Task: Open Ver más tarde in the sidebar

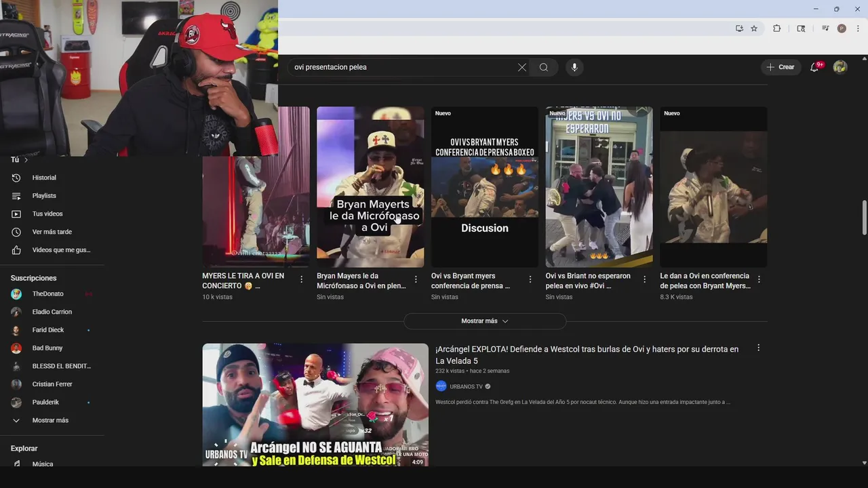Action: tap(52, 232)
